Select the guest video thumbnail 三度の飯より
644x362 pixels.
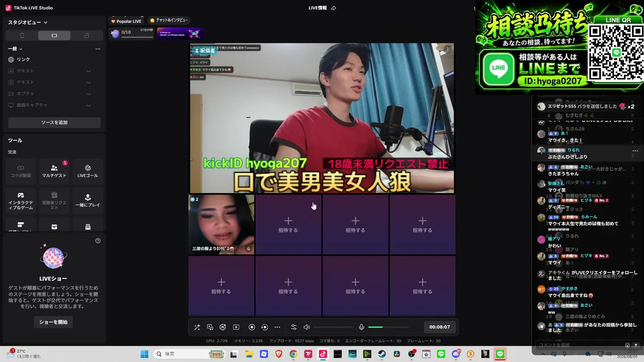tap(221, 224)
